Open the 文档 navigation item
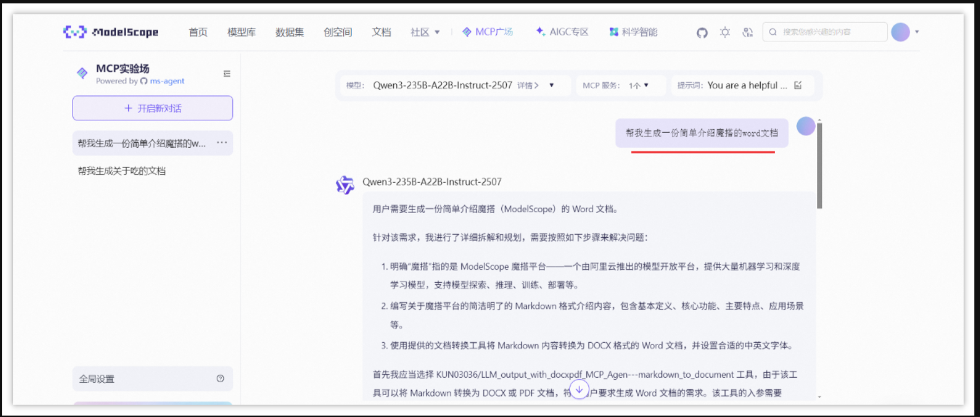The height and width of the screenshot is (417, 980). [381, 32]
